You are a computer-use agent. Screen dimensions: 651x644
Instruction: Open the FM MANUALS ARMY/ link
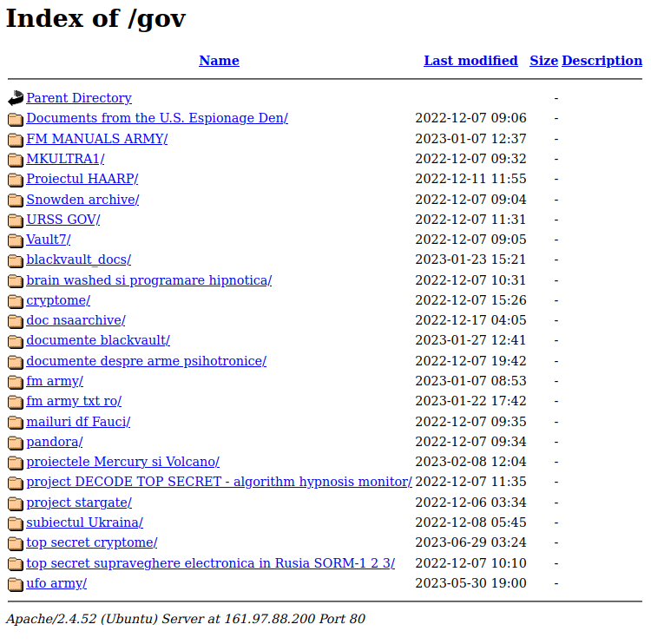pyautogui.click(x=97, y=138)
